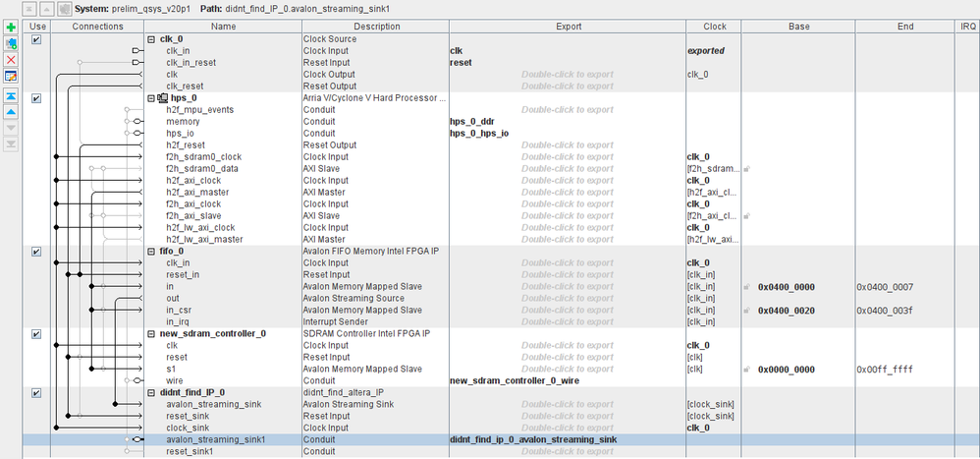Collapse the fifo_0 component tree
The image size is (980, 459).
[x=150, y=252]
